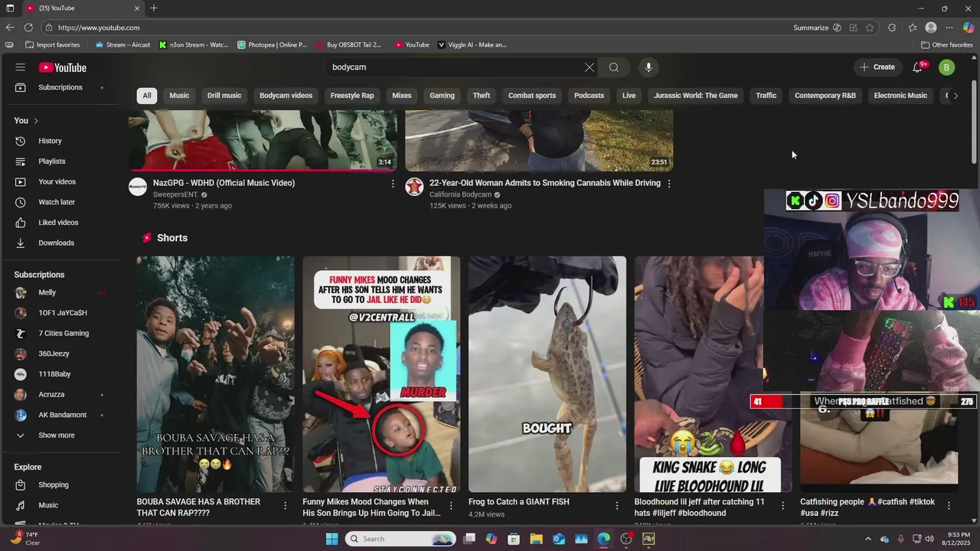Select the Bodycam videos chip
980x551 pixels.
[x=286, y=96]
